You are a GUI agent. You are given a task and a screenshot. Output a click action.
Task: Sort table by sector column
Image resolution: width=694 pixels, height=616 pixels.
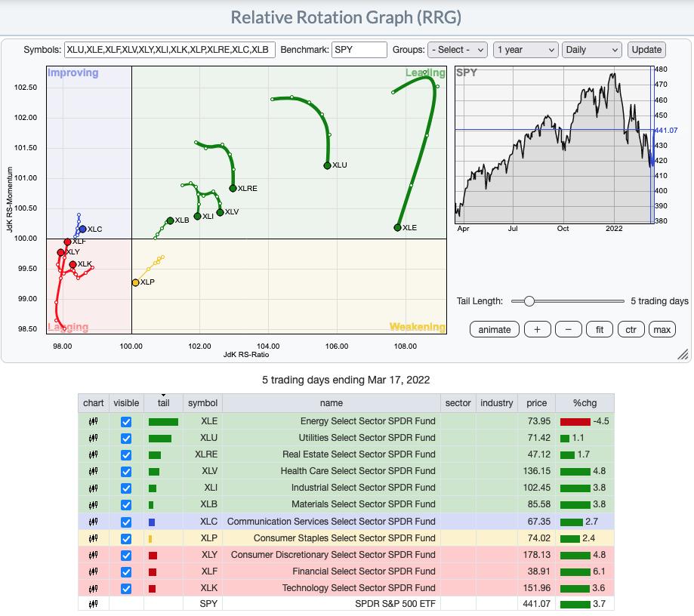(458, 403)
